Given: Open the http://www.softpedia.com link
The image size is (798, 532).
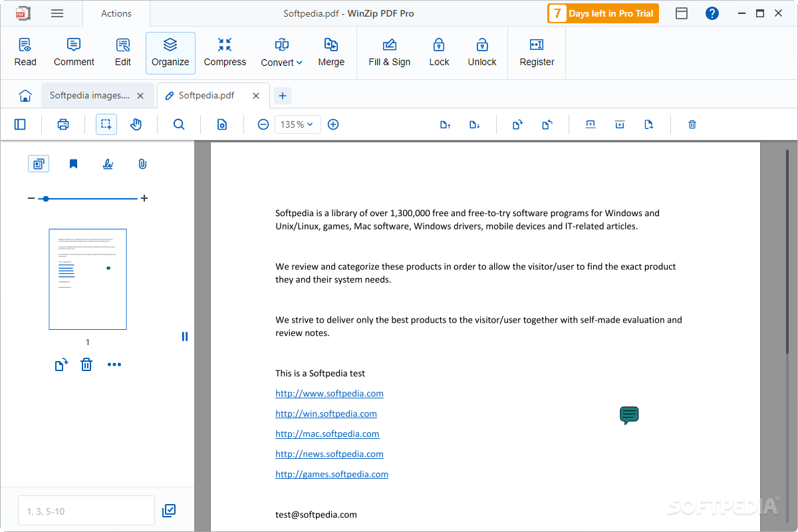Looking at the screenshot, I should pos(329,394).
